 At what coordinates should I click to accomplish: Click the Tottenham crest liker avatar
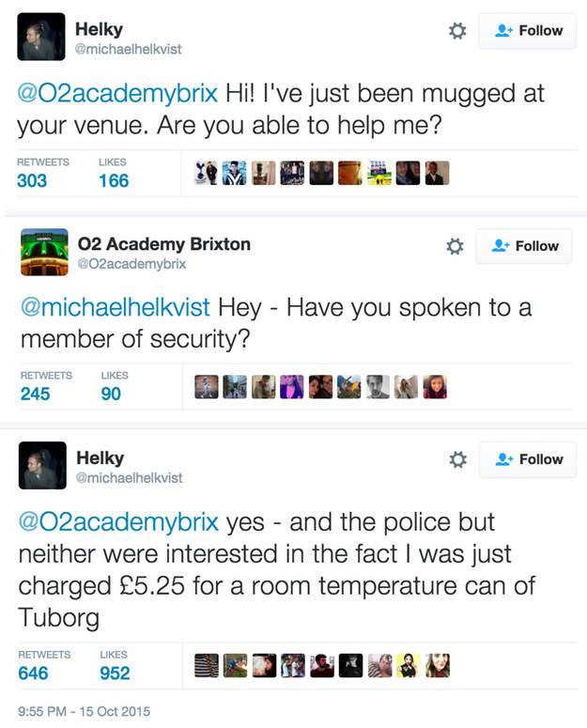pos(206,173)
